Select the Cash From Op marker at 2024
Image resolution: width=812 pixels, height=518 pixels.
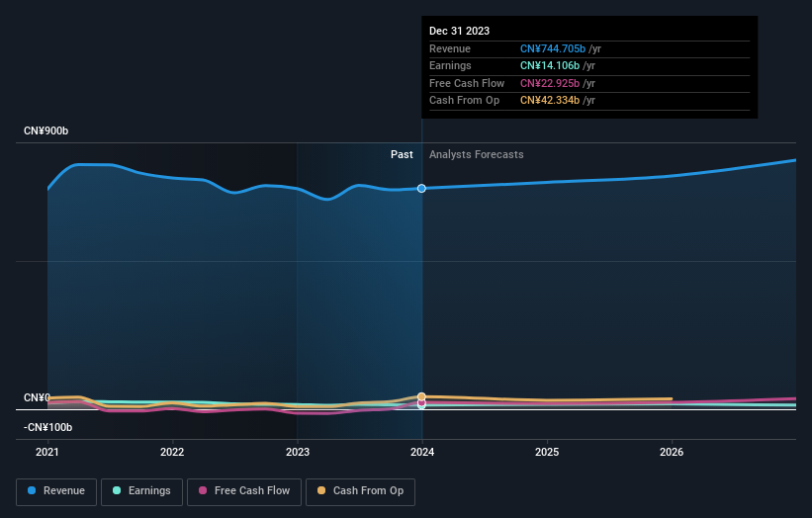pyautogui.click(x=421, y=396)
